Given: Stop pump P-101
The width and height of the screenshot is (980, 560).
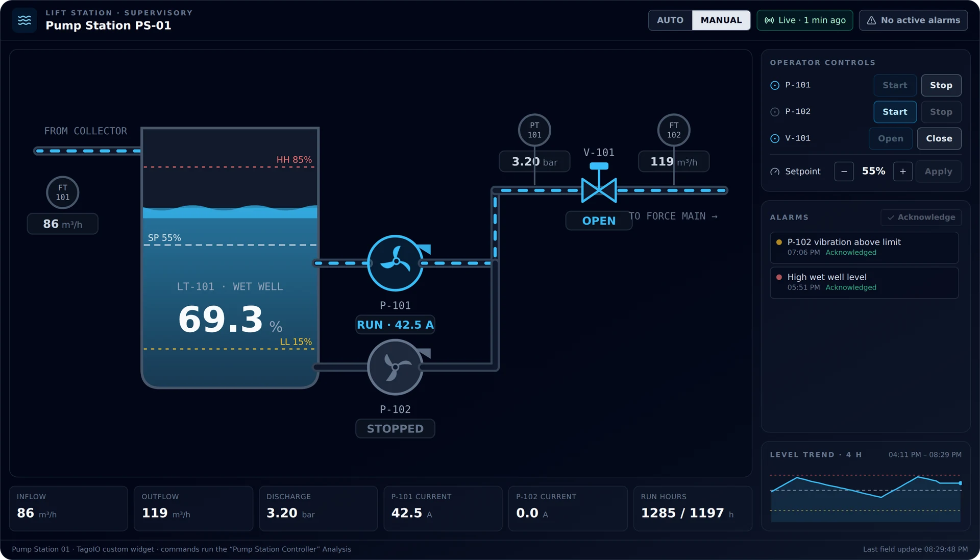Looking at the screenshot, I should click(941, 85).
